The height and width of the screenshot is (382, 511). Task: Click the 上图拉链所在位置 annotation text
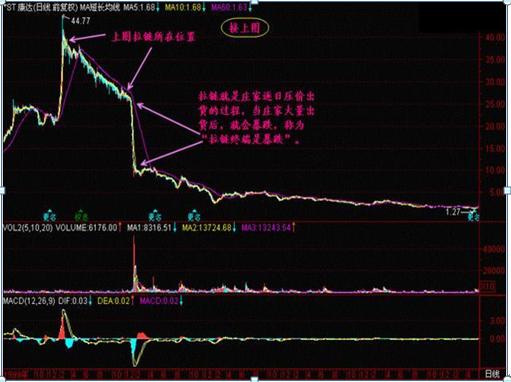(x=154, y=37)
